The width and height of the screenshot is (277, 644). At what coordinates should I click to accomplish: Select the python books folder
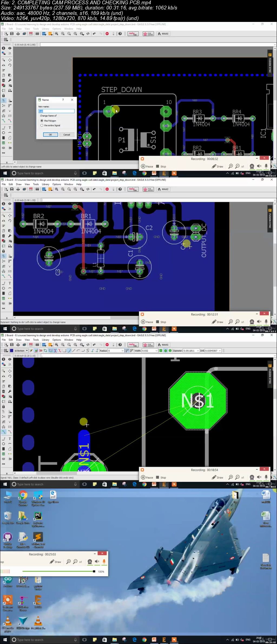[x=38, y=583]
